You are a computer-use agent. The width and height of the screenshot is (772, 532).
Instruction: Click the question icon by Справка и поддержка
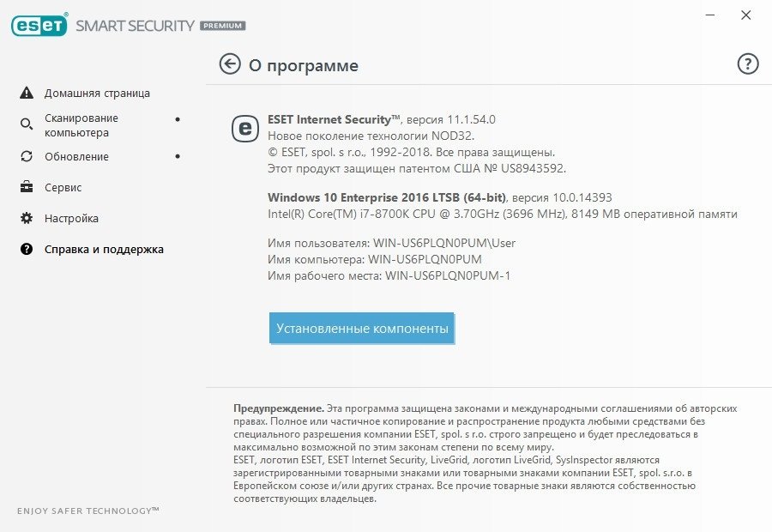pos(27,249)
